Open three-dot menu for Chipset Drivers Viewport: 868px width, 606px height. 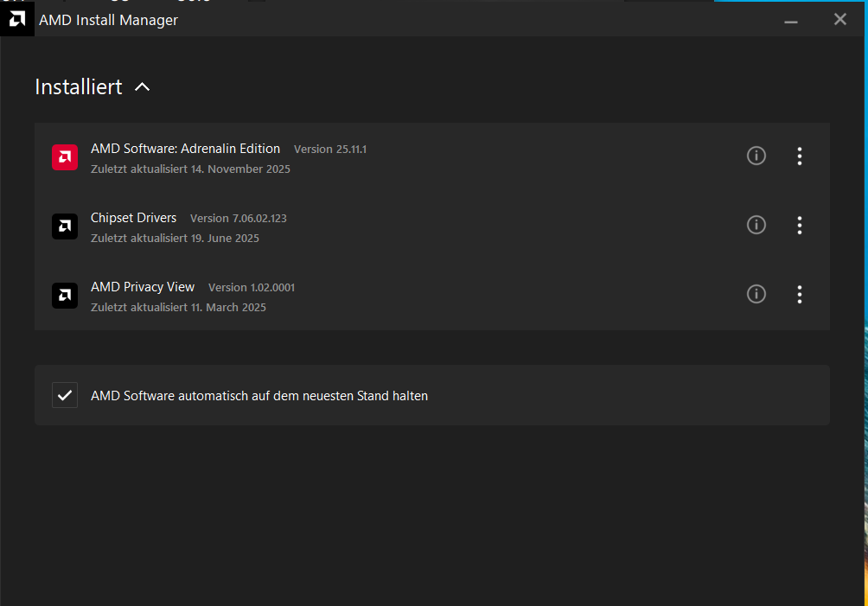pos(800,226)
